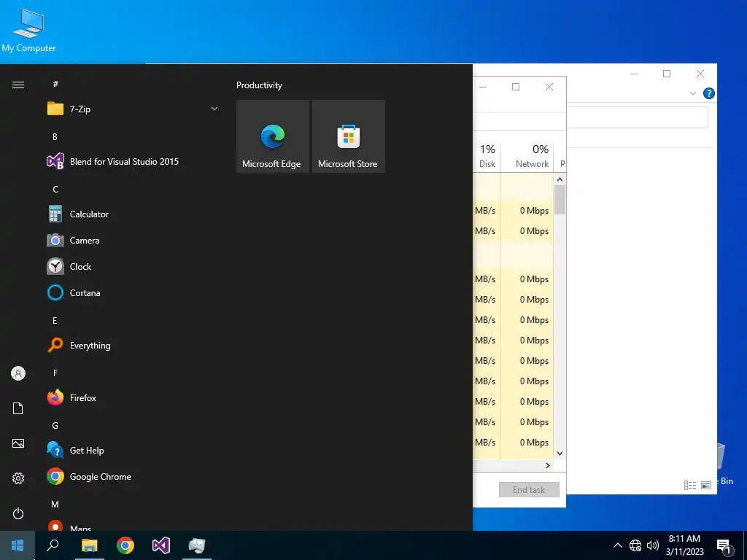
Task: Open Google Chrome from the taskbar
Action: click(125, 545)
